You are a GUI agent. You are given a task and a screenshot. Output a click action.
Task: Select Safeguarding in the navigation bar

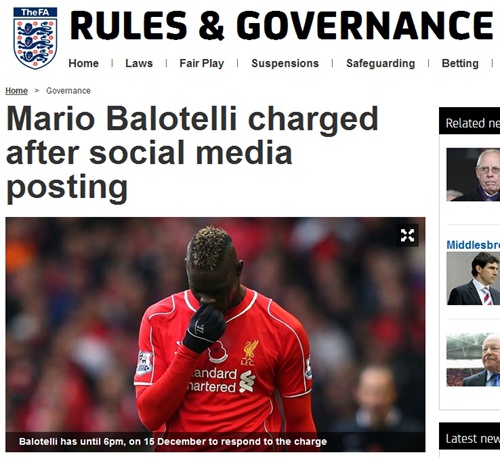click(381, 63)
